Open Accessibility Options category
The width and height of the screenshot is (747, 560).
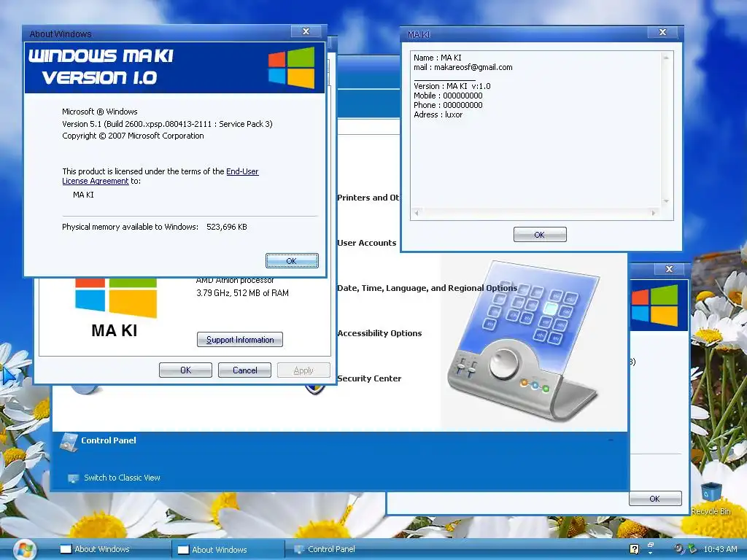tap(379, 333)
